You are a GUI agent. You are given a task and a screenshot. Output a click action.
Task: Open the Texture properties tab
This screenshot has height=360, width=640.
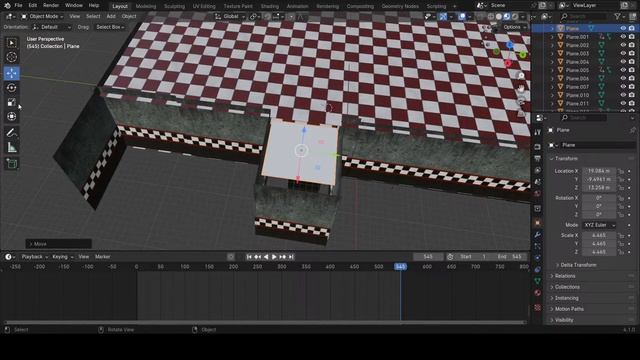pyautogui.click(x=538, y=307)
